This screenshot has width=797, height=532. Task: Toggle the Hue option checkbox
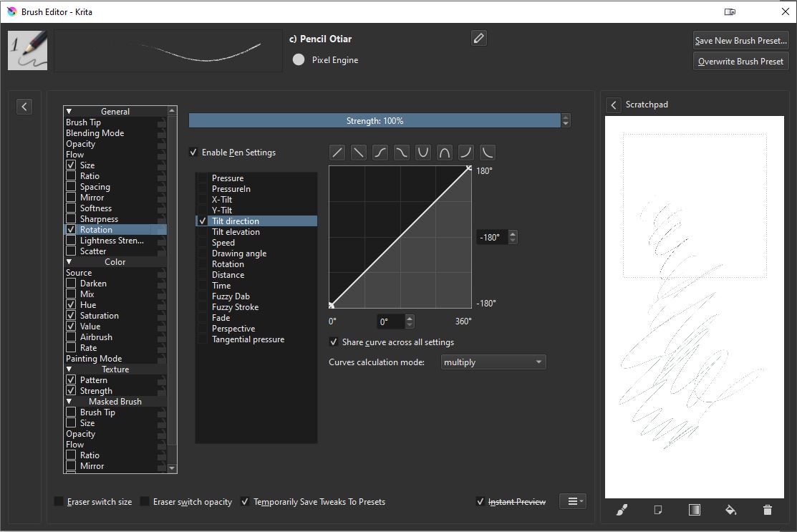[x=71, y=305]
